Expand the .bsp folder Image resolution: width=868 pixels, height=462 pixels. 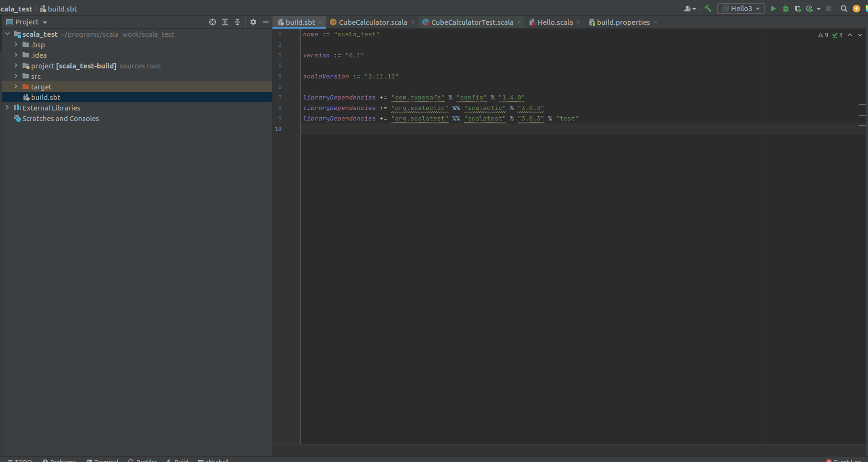pyautogui.click(x=16, y=44)
